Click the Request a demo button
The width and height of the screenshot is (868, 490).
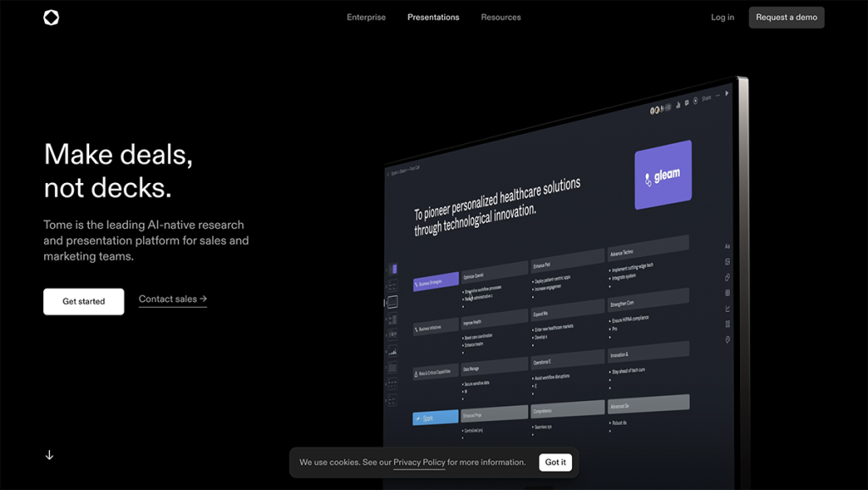pos(787,17)
